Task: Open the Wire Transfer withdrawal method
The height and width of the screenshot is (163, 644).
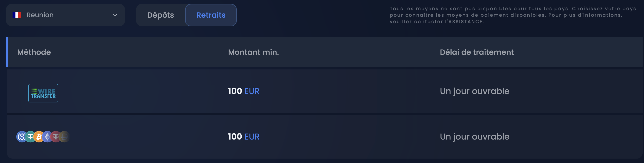Action: coord(43,93)
